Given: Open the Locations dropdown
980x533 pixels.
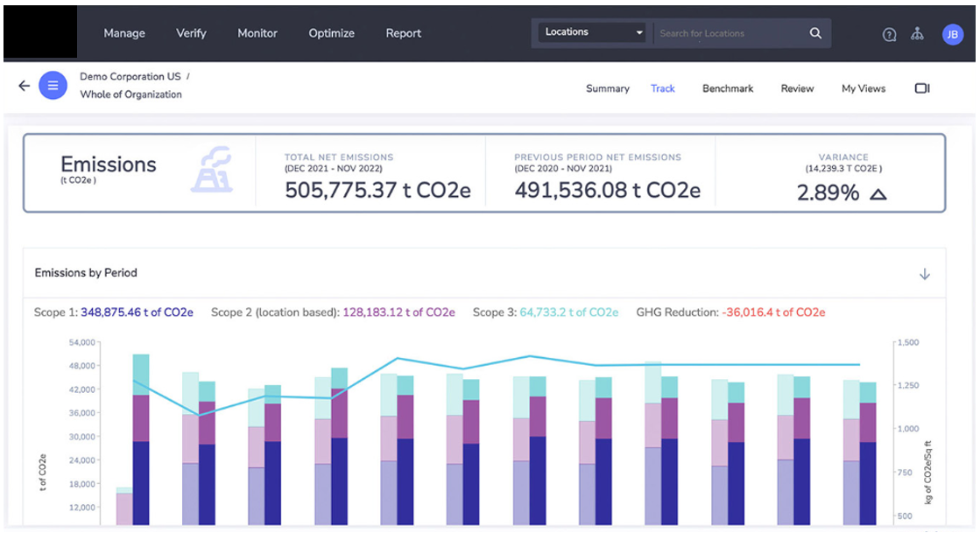Looking at the screenshot, I should click(x=593, y=32).
